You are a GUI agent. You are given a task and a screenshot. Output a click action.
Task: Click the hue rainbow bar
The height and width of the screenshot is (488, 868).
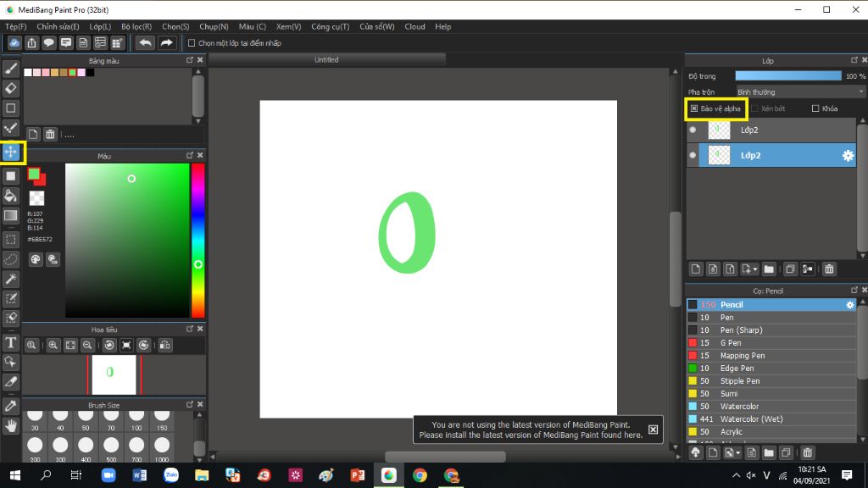coord(198,241)
